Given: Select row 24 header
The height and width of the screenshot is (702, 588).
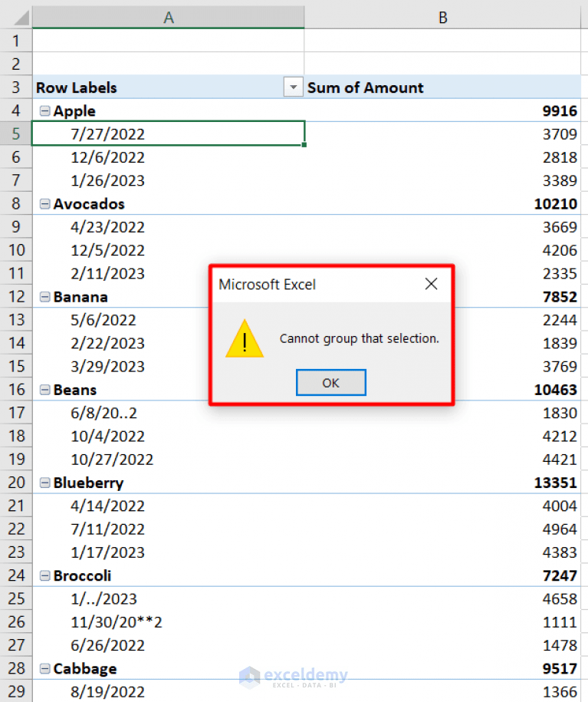Looking at the screenshot, I should (x=16, y=575).
